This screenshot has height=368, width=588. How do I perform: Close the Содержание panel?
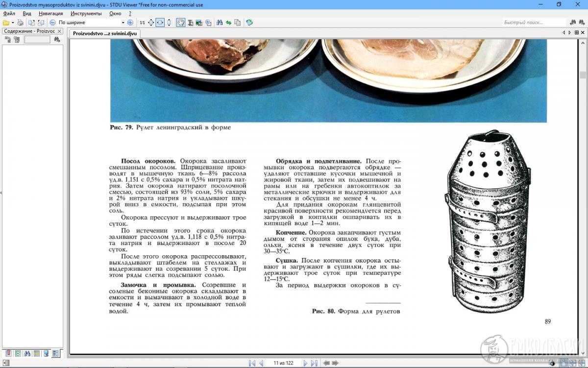pyautogui.click(x=59, y=31)
